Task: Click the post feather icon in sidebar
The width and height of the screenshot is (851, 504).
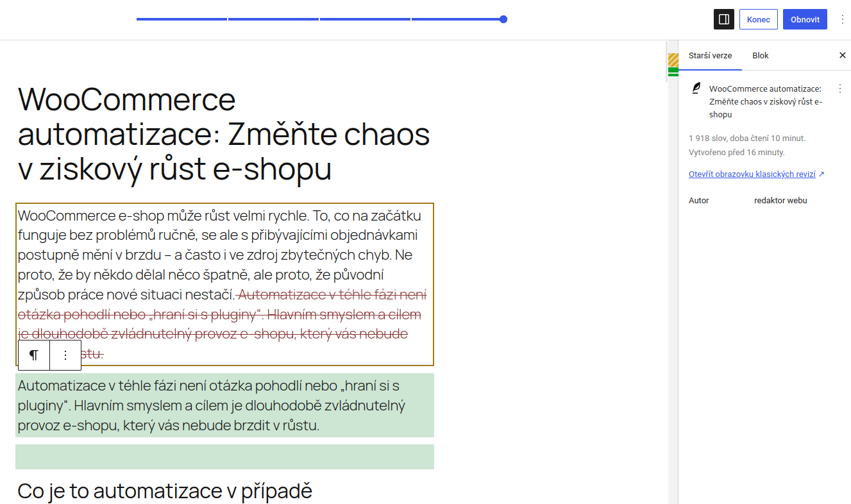Action: [x=696, y=88]
